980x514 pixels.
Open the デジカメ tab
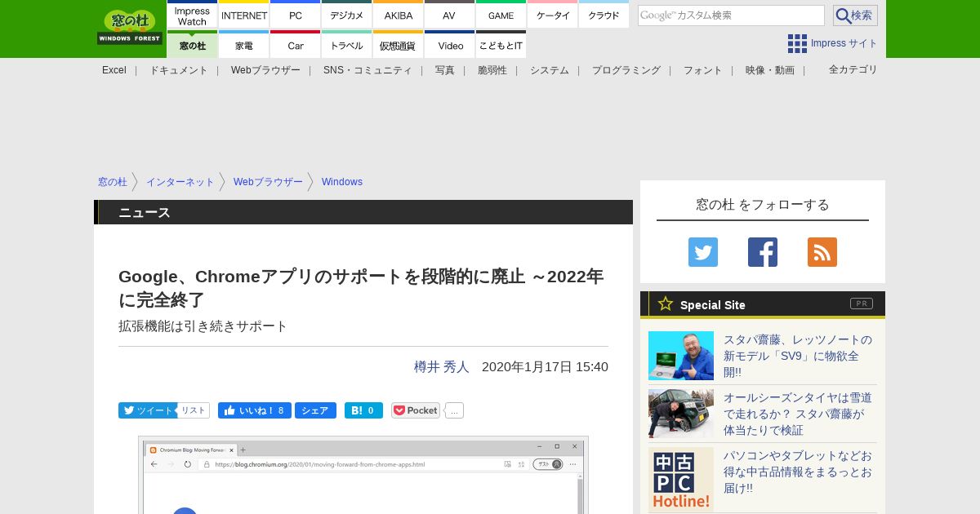click(x=347, y=15)
